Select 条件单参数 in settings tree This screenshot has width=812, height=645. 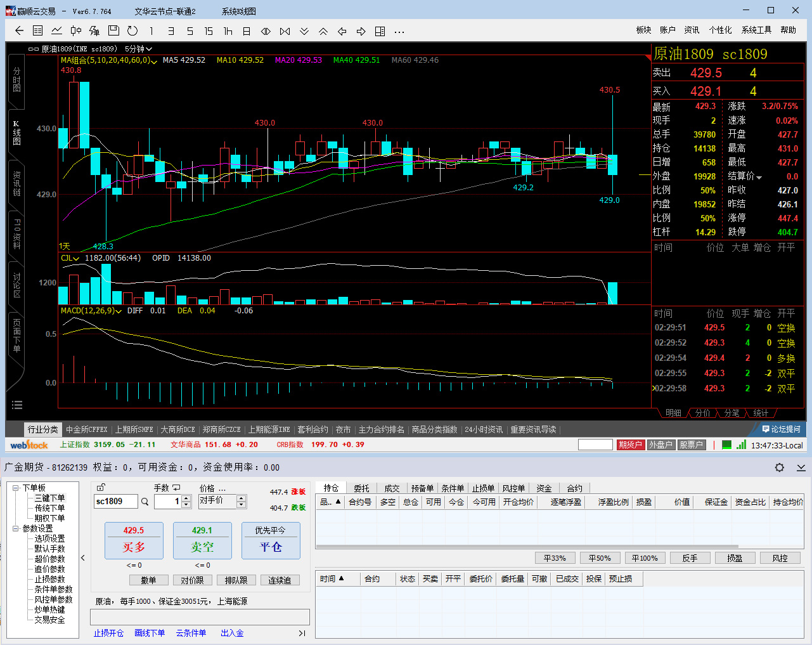coord(53,589)
